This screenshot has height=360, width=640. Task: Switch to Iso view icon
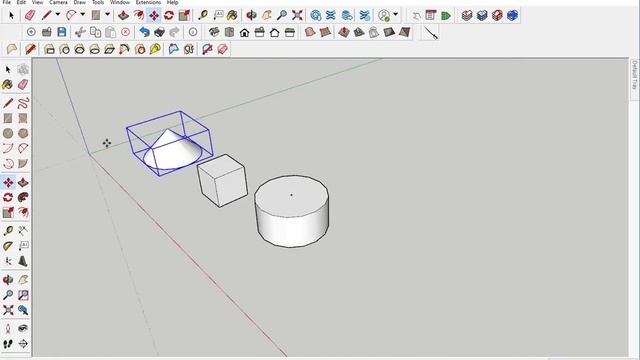click(x=214, y=32)
